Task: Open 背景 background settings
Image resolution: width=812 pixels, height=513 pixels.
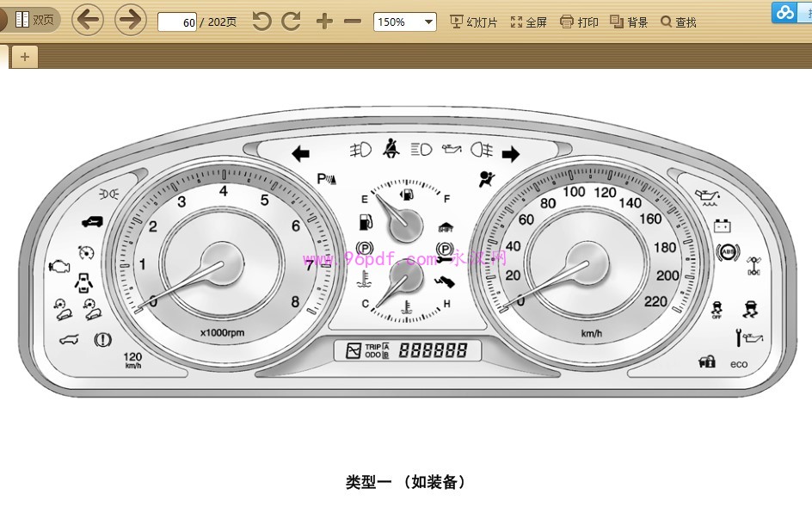Action: tap(629, 22)
